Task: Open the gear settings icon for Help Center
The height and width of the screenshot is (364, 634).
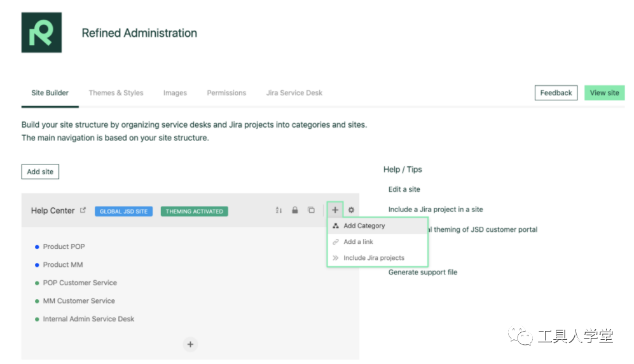Action: pyautogui.click(x=351, y=210)
